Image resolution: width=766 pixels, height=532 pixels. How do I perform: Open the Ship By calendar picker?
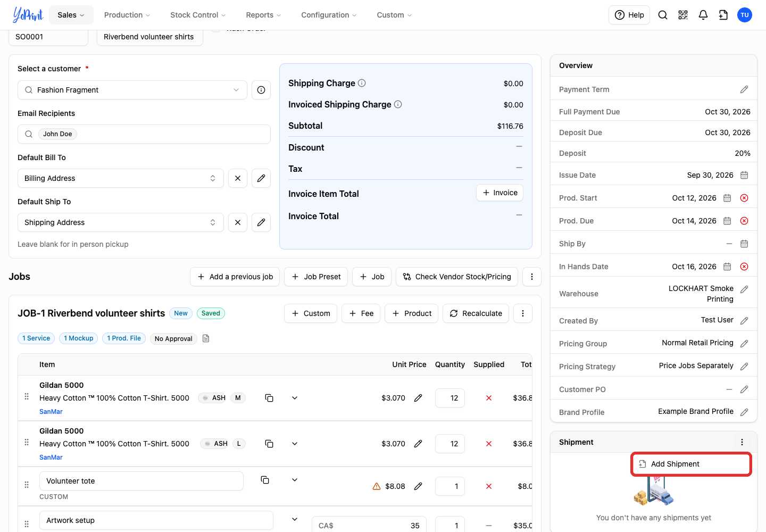tap(744, 244)
